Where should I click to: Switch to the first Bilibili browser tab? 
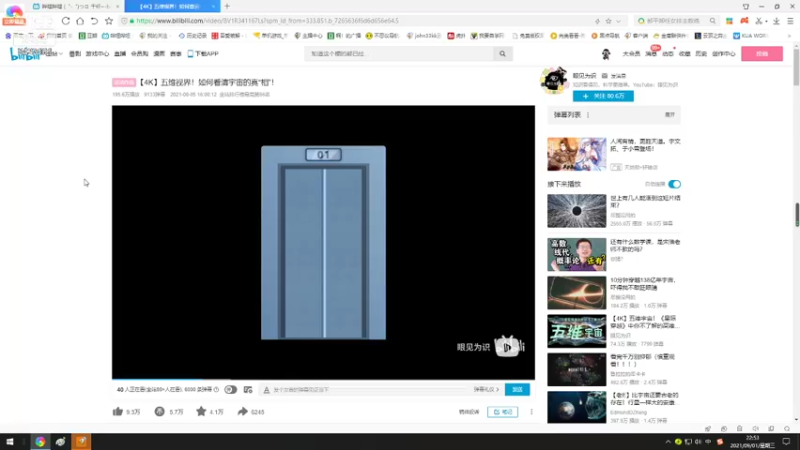coord(76,6)
